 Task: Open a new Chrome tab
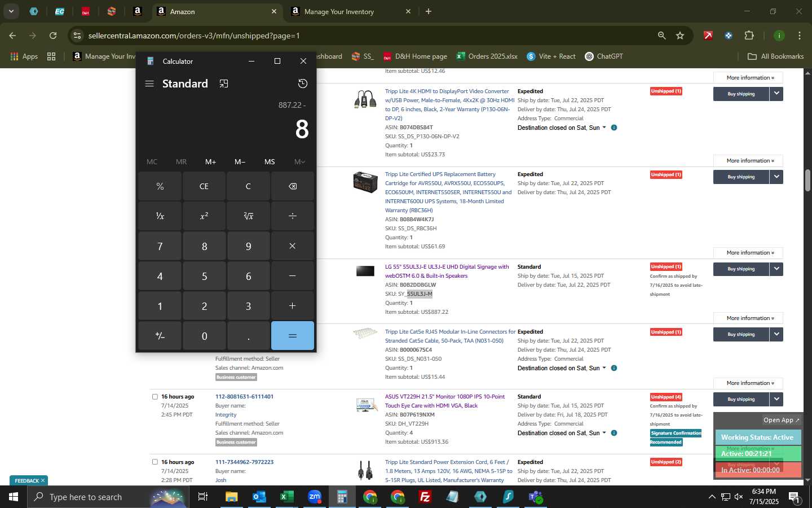click(429, 11)
